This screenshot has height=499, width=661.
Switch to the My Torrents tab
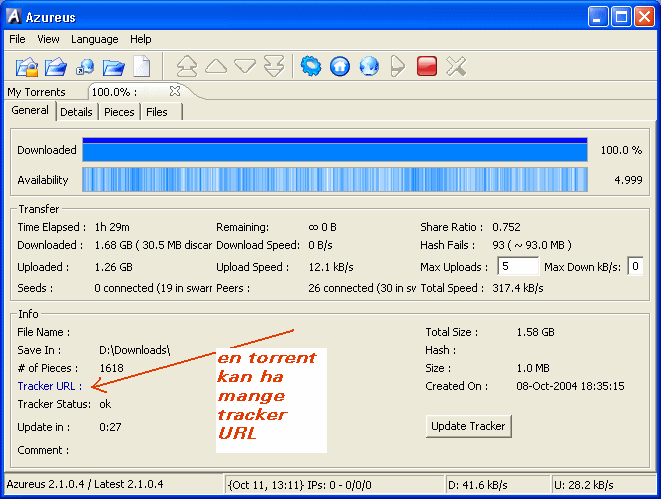[x=36, y=92]
